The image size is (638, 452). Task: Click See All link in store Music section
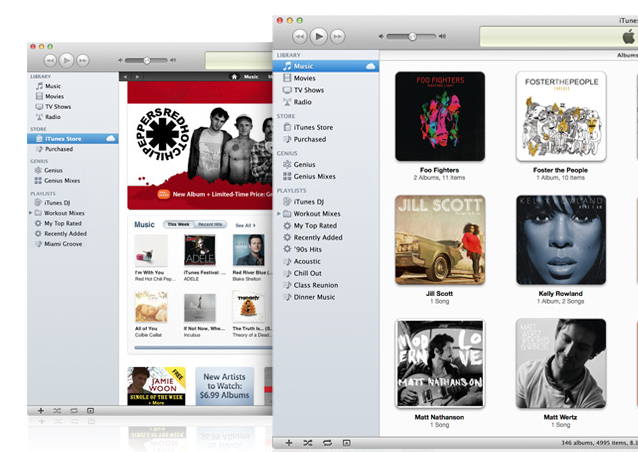[x=245, y=225]
